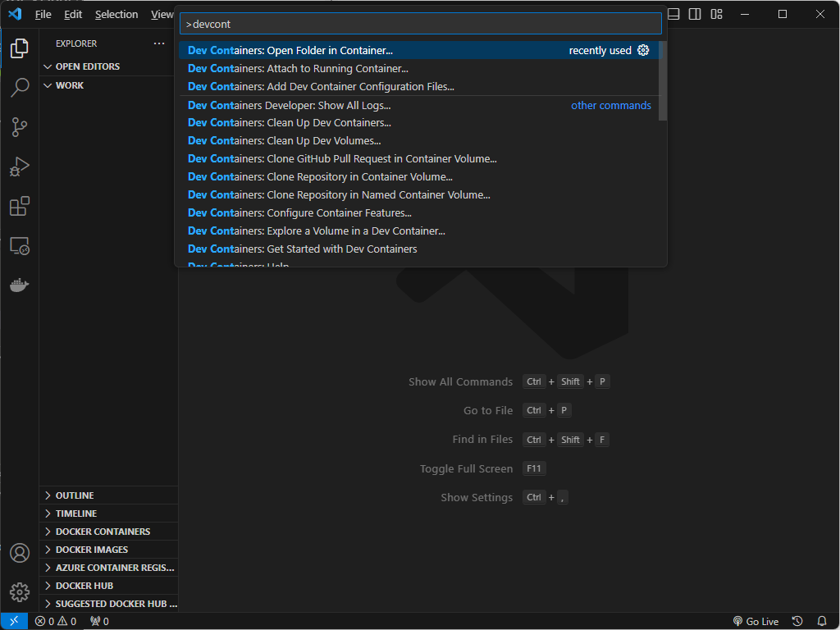Viewport: 840px width, 630px height.
Task: Collapse the WORK folder section
Action: pos(108,85)
